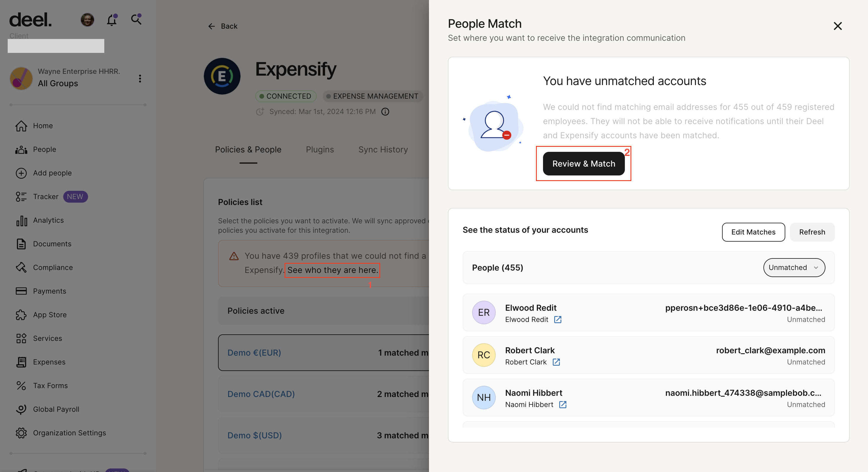This screenshot has height=472, width=868.
Task: Switch to the Plugins tab
Action: 319,149
